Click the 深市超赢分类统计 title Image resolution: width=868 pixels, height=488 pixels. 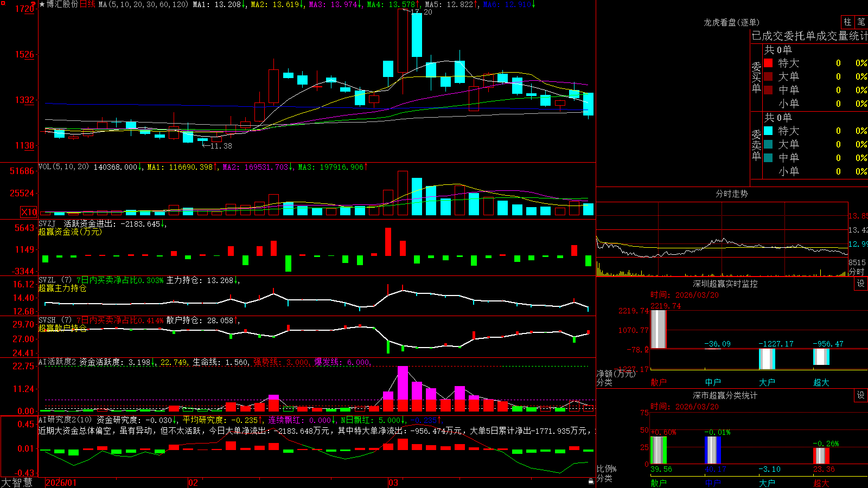(725, 395)
